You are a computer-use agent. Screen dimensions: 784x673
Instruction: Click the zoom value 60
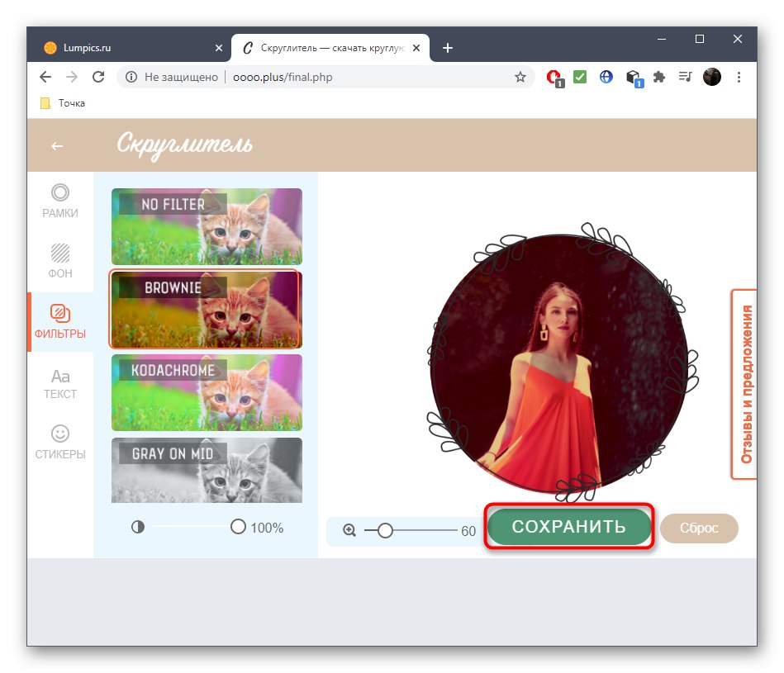[468, 531]
